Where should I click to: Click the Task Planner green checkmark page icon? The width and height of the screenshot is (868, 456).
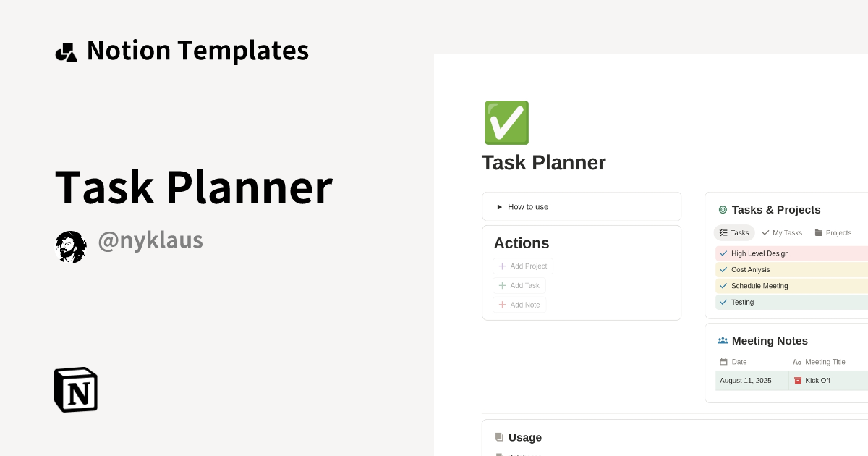pos(506,122)
